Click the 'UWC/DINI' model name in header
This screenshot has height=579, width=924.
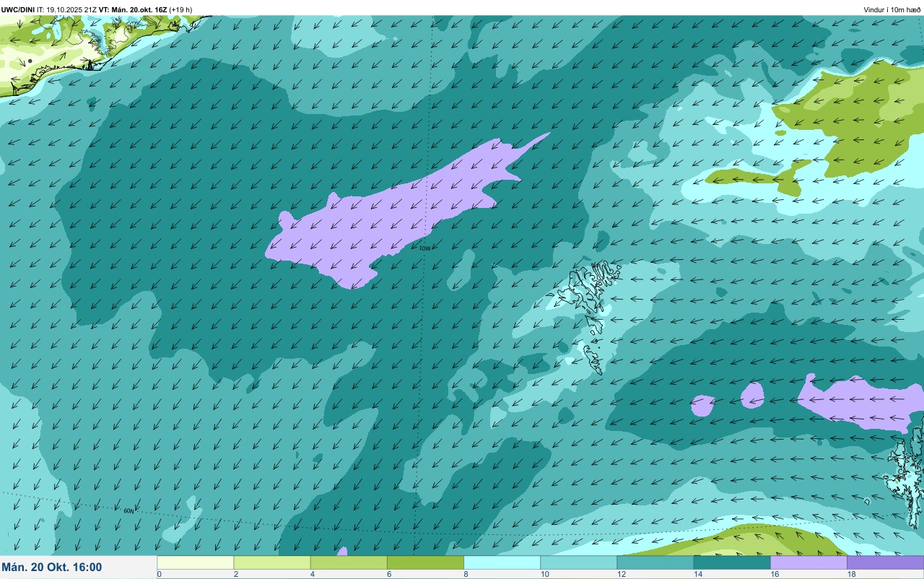(18, 9)
